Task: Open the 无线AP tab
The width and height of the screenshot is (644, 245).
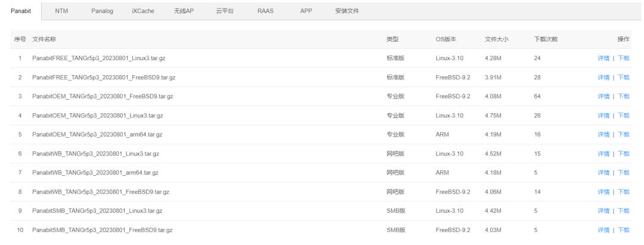Action: click(184, 11)
